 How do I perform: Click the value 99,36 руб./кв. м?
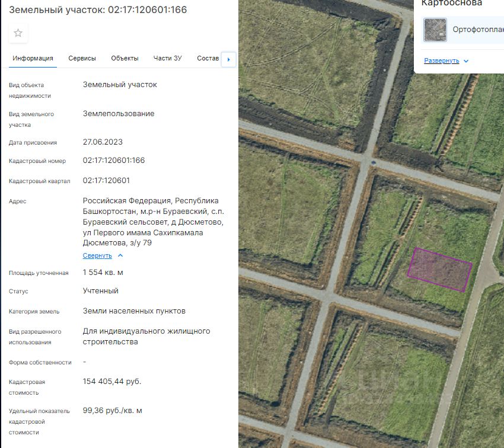click(x=112, y=411)
